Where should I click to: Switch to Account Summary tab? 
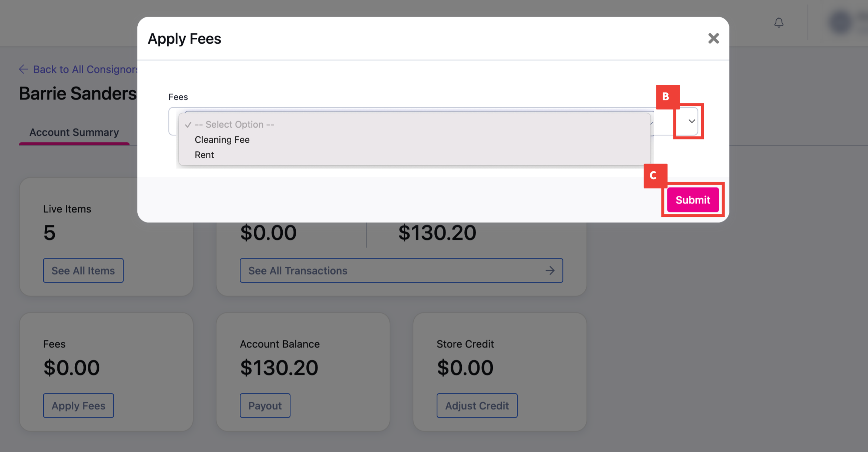point(74,132)
